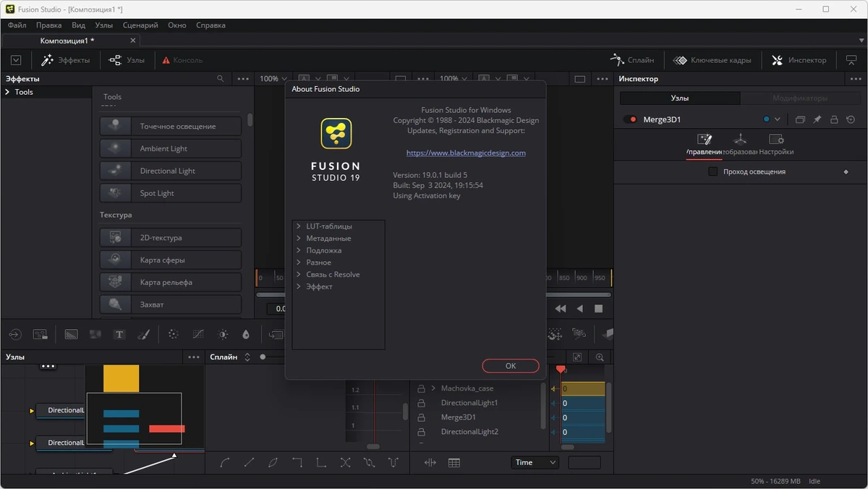Click the magnifier zoom icon in keyframes panel

point(600,357)
